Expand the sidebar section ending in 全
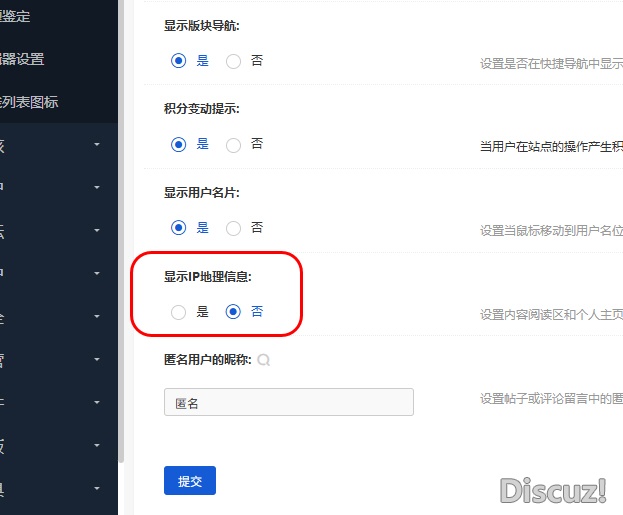Viewport: 623px width, 515px height. (x=50, y=316)
